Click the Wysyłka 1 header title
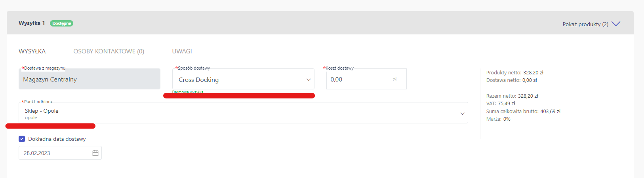 pos(32,23)
